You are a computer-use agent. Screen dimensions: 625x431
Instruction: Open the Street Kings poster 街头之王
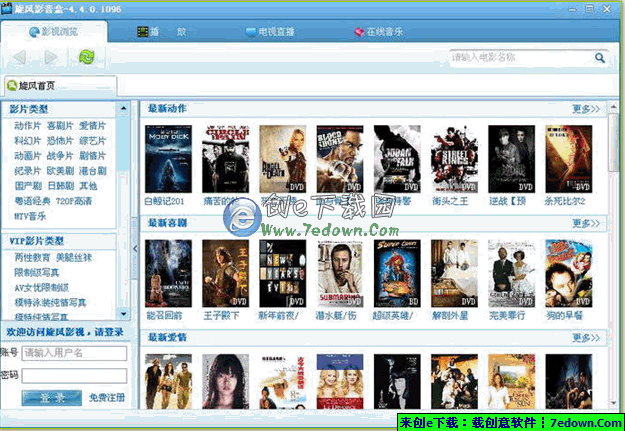coord(454,159)
